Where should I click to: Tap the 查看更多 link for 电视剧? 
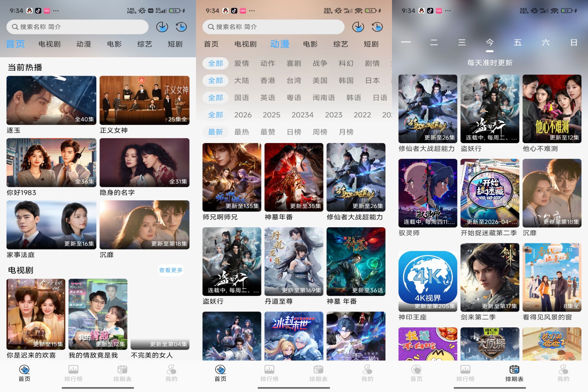click(x=171, y=270)
